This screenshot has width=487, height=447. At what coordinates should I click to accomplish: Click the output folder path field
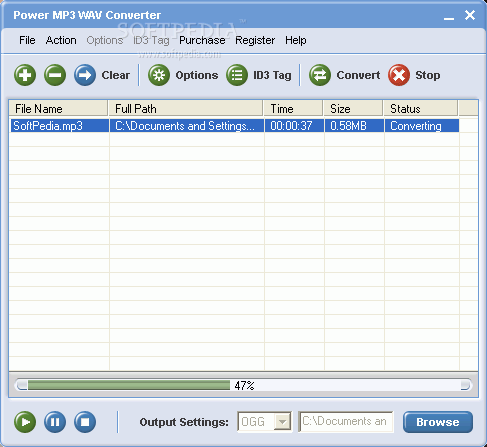(x=346, y=422)
